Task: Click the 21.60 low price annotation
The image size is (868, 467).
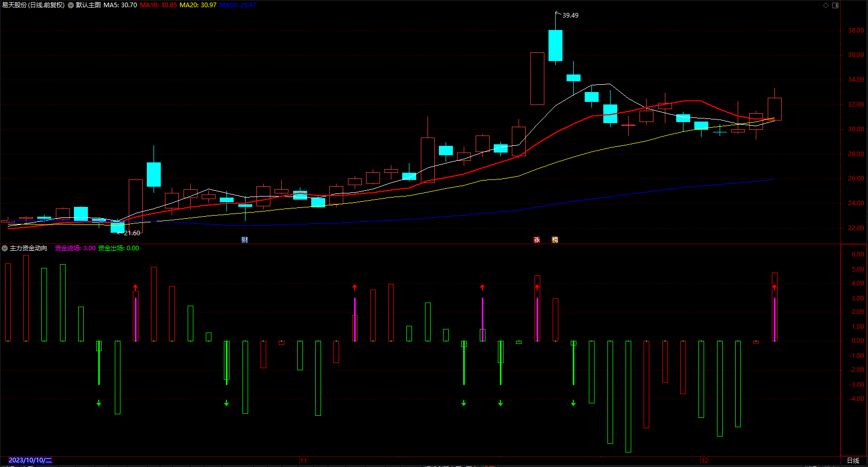Action: point(132,233)
